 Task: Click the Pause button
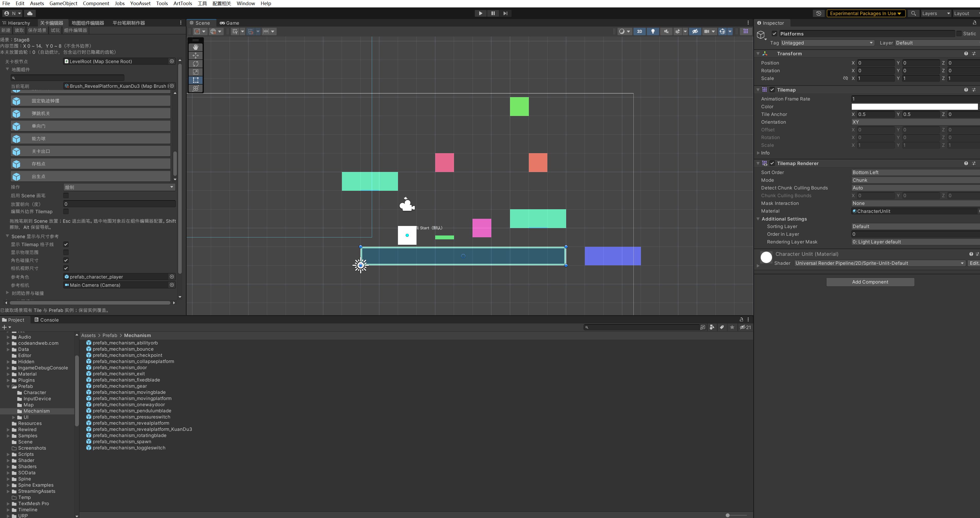493,13
